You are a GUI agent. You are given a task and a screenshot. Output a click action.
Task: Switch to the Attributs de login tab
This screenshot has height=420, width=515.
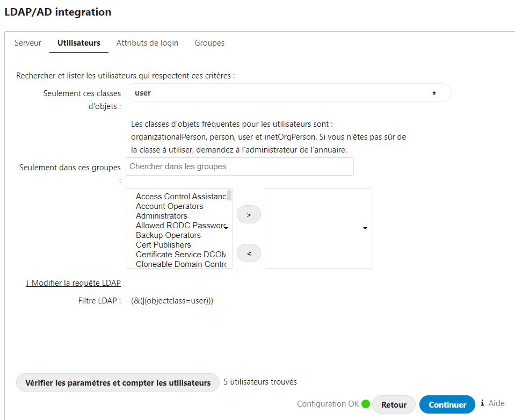(147, 42)
